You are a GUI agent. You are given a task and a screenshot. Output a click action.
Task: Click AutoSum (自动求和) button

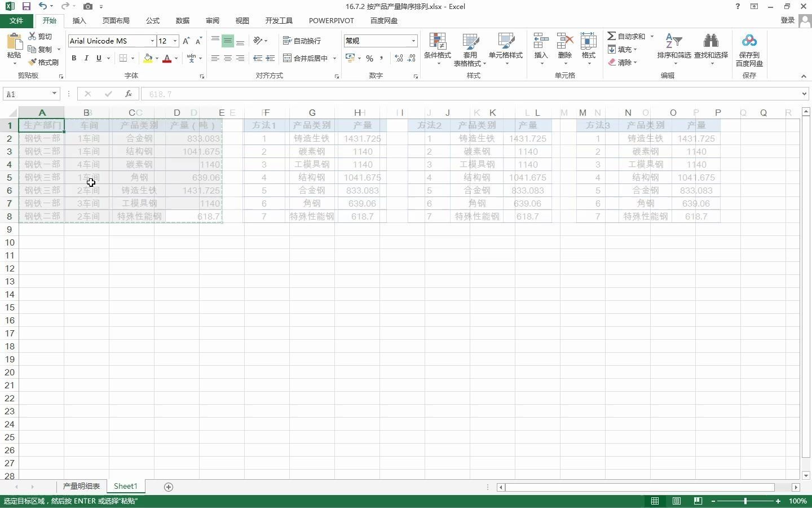pos(626,36)
